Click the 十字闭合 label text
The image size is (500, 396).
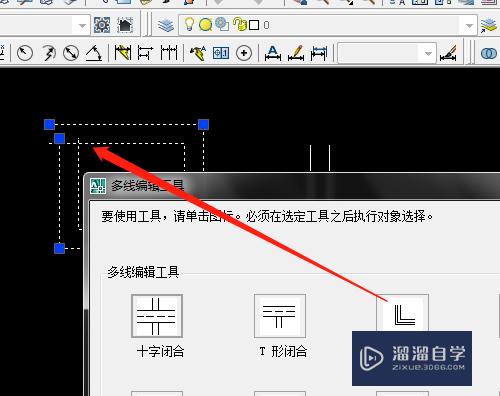tap(160, 351)
